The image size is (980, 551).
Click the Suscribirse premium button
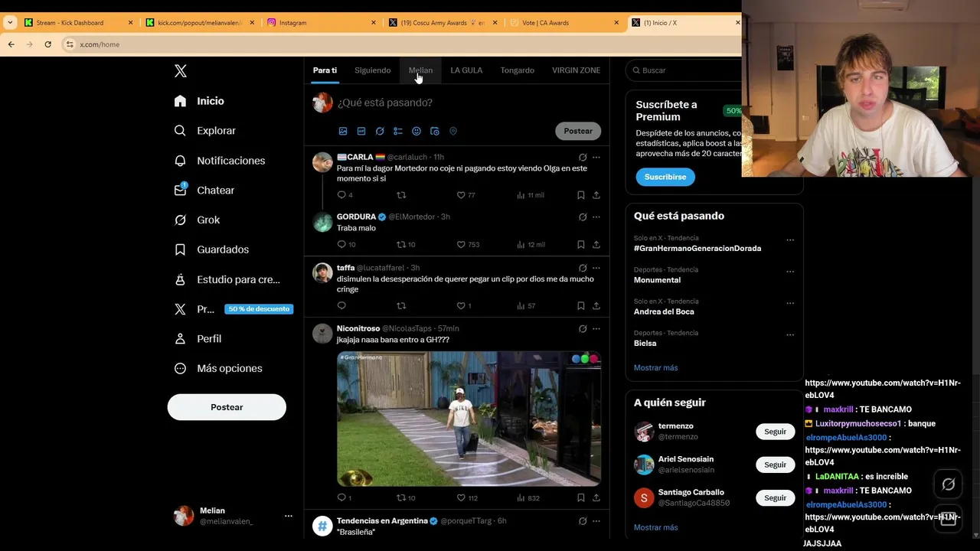point(665,177)
